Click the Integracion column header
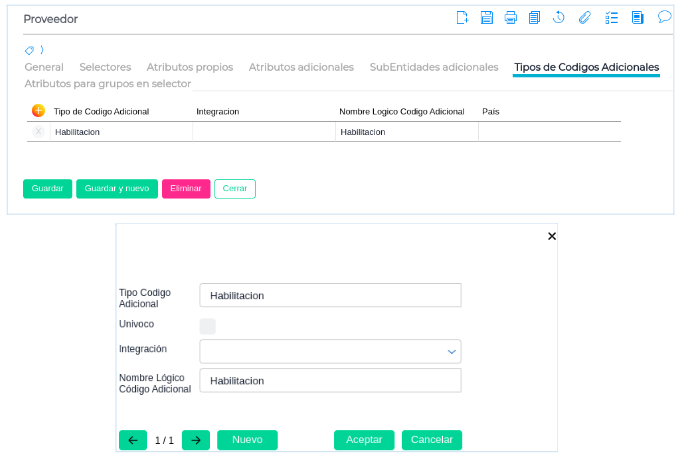The image size is (683, 457). pos(217,112)
